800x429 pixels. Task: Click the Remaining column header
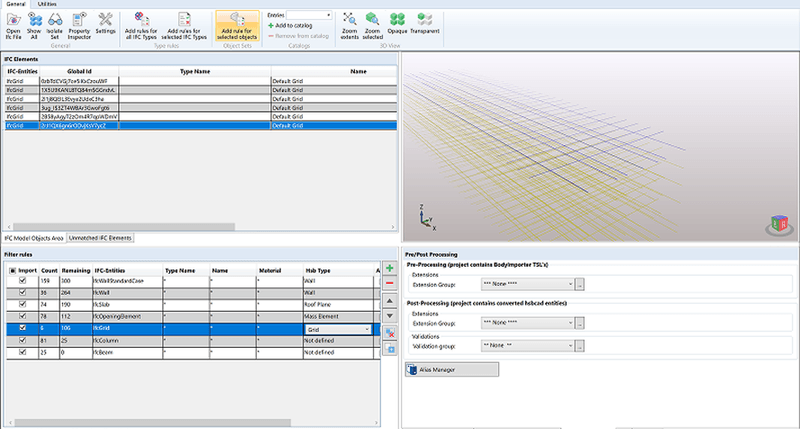[x=76, y=270]
